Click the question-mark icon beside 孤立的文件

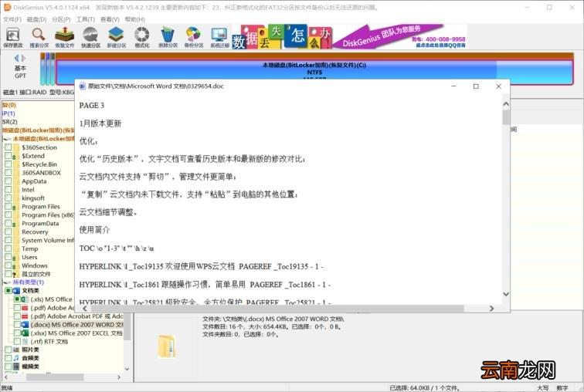pos(15,274)
